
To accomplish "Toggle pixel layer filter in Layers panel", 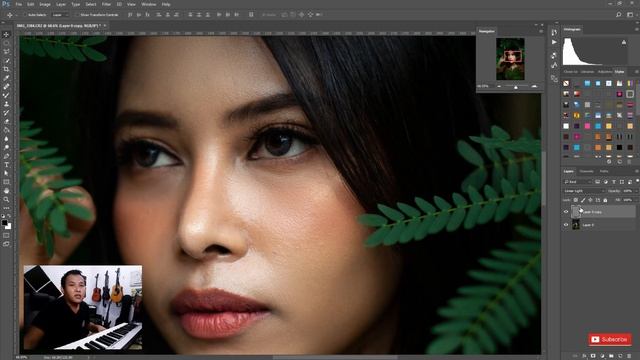I will 598,182.
